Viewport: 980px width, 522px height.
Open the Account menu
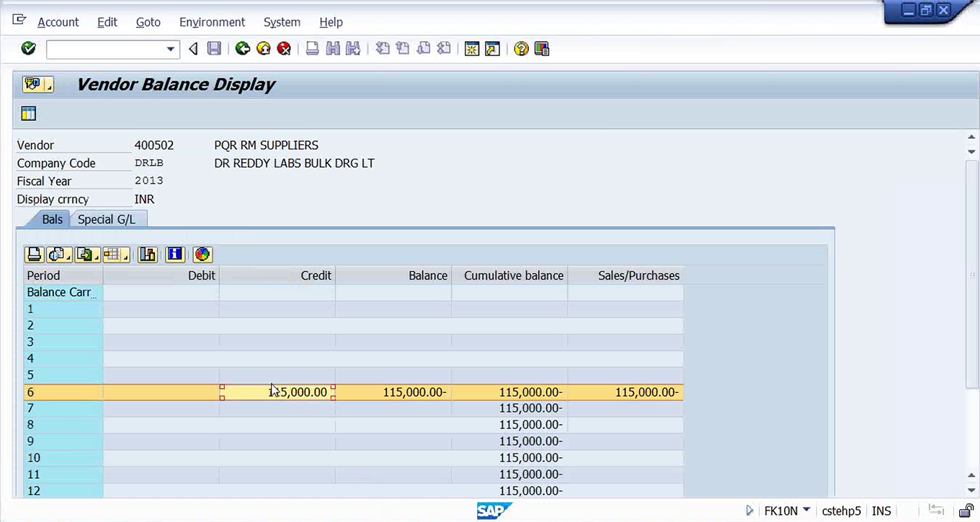pyautogui.click(x=58, y=22)
